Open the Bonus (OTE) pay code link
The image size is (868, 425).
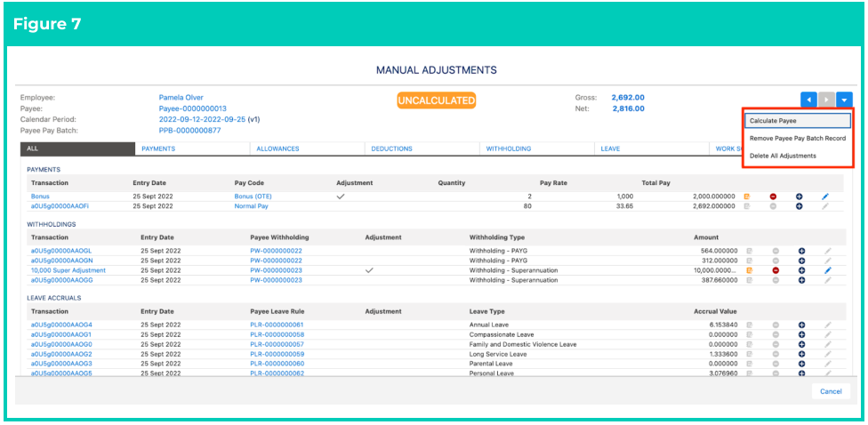tap(253, 196)
